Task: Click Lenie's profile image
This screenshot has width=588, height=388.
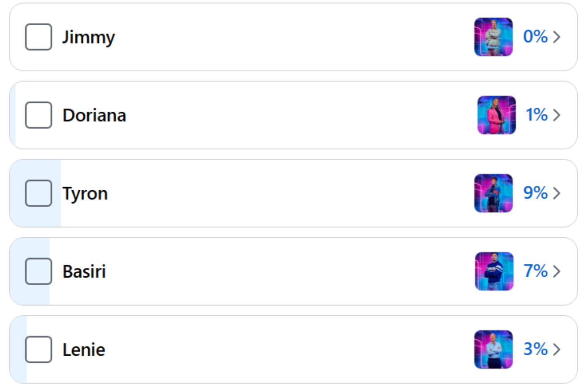Action: [493, 349]
